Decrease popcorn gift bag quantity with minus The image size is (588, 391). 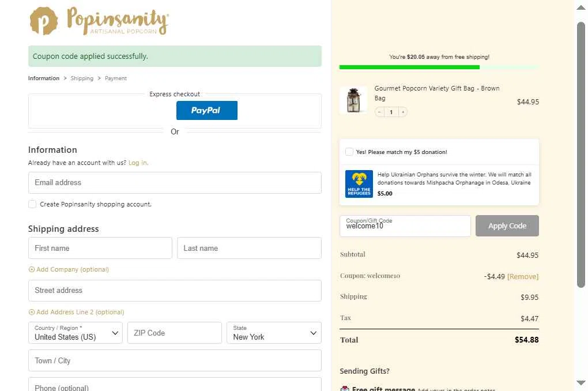pyautogui.click(x=379, y=112)
